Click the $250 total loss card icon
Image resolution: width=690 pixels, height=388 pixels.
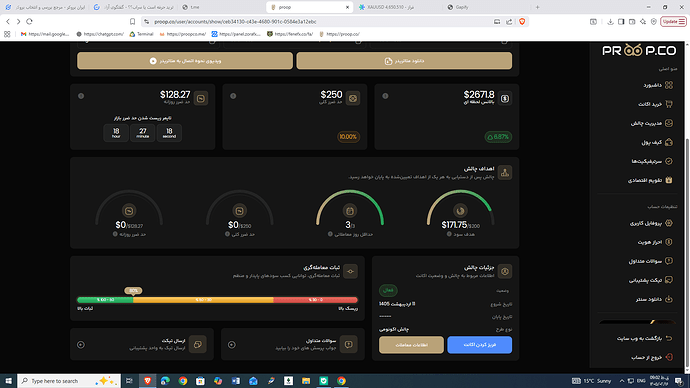(353, 99)
